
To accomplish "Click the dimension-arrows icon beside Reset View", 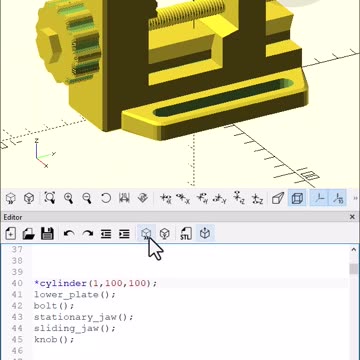I will click(124, 199).
